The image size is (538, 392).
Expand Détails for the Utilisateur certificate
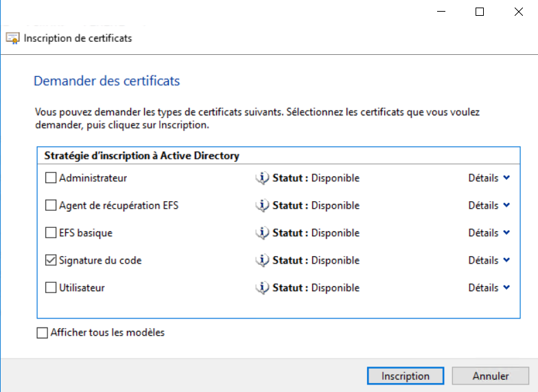pos(489,288)
